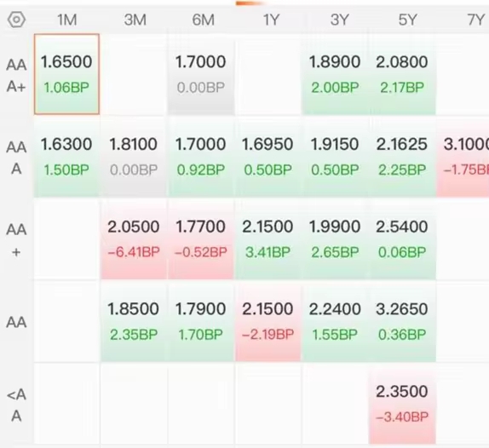Select the 5Y column header
The image size is (489, 448).
click(x=407, y=20)
